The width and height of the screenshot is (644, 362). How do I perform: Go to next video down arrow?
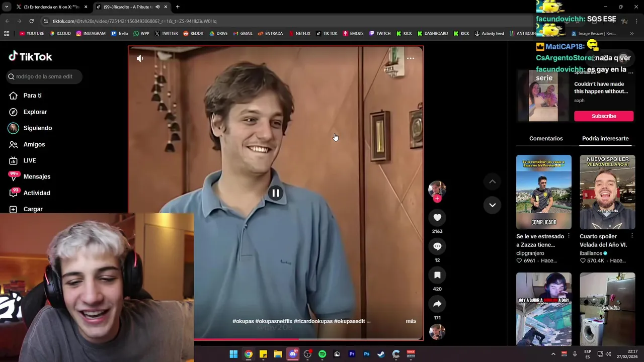493,205
